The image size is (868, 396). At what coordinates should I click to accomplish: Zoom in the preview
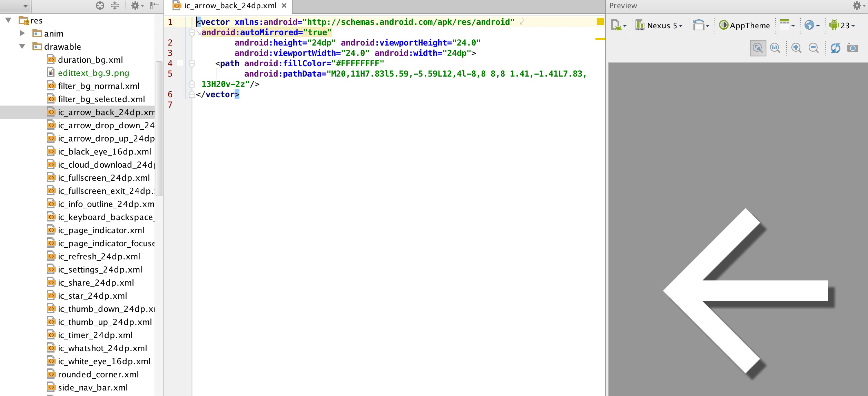coord(796,48)
